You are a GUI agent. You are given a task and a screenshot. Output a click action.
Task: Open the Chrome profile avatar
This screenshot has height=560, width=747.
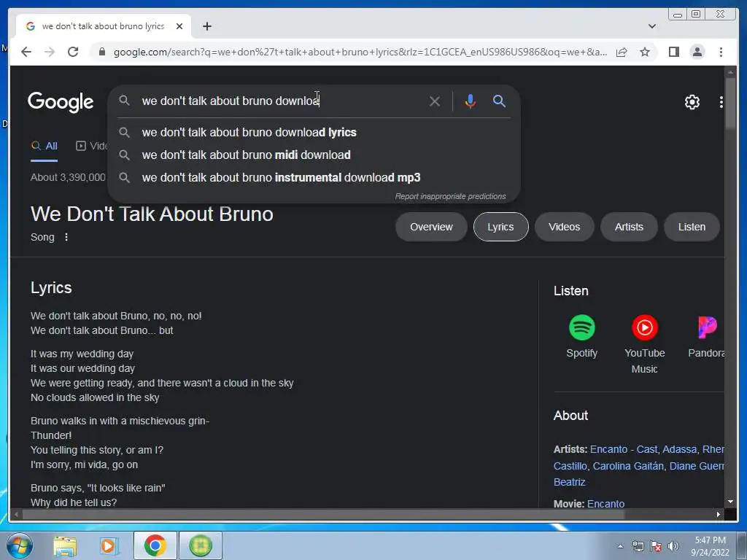click(x=697, y=52)
